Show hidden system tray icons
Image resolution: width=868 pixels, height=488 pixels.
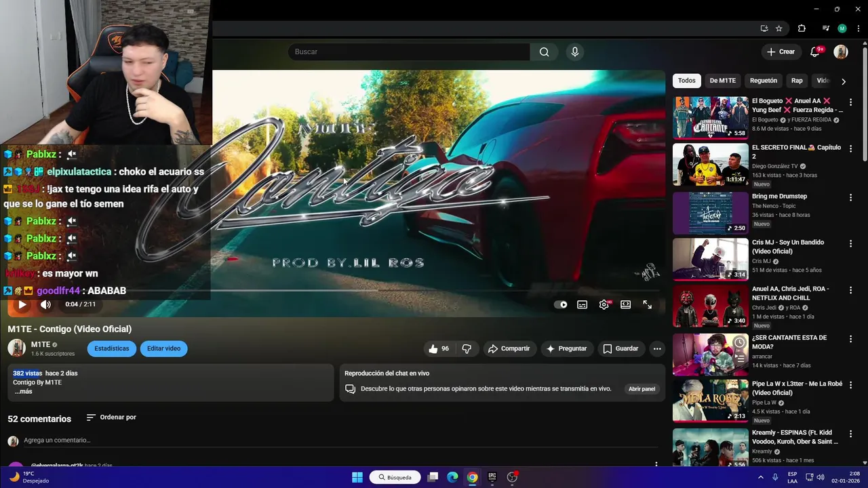(x=760, y=477)
